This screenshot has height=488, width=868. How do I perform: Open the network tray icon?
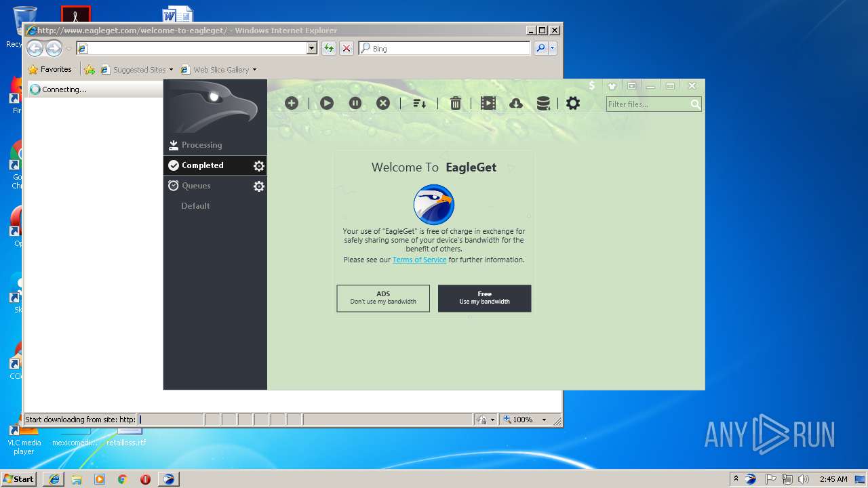787,479
